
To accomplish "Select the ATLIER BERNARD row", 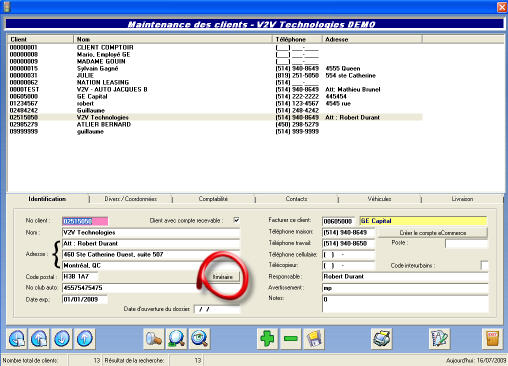I will click(215, 124).
